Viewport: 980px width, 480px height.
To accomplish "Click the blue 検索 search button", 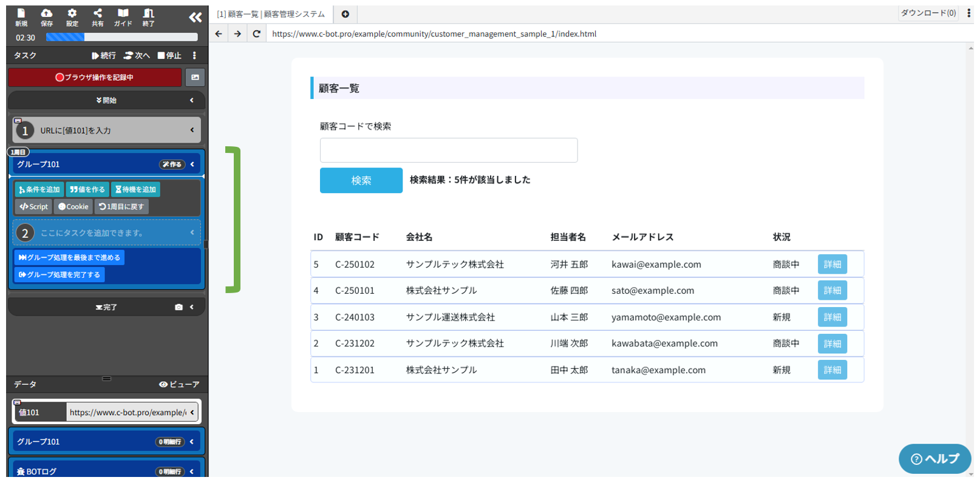I will click(x=361, y=180).
